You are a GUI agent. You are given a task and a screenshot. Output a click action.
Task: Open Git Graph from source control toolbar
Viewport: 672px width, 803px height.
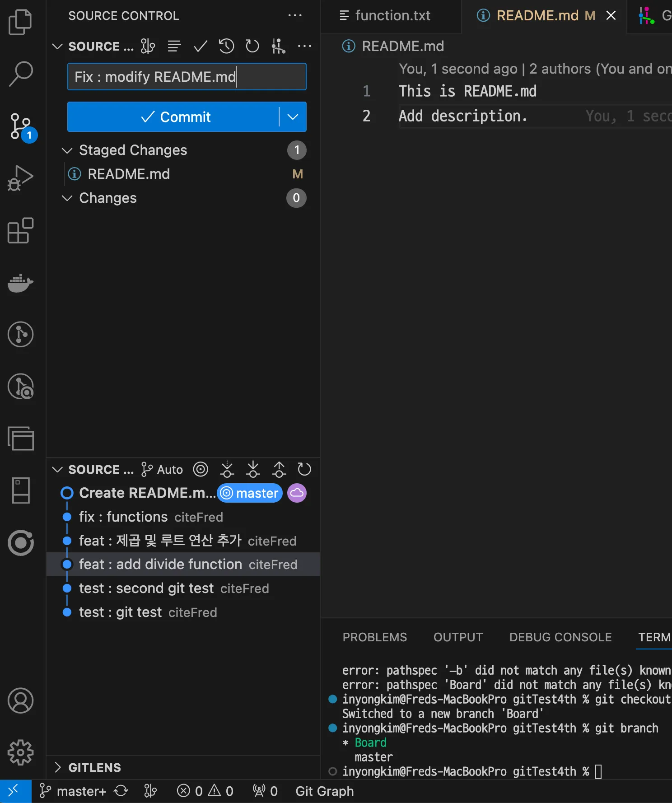pos(278,46)
